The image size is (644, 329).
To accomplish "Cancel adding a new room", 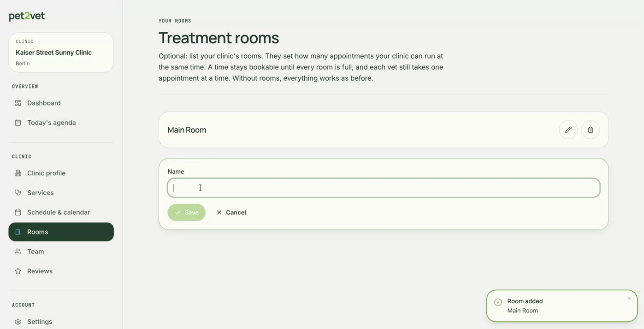I will (231, 212).
